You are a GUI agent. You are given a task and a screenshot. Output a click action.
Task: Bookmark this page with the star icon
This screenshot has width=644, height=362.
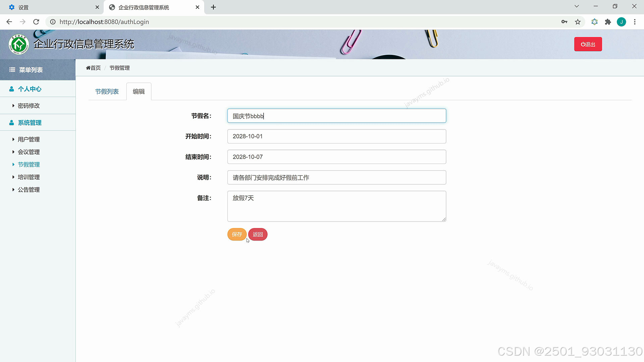coord(578,22)
